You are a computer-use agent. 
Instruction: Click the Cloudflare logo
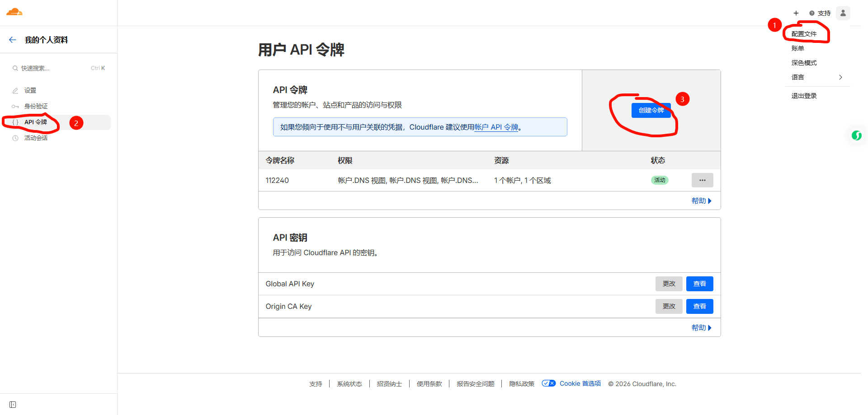[14, 12]
